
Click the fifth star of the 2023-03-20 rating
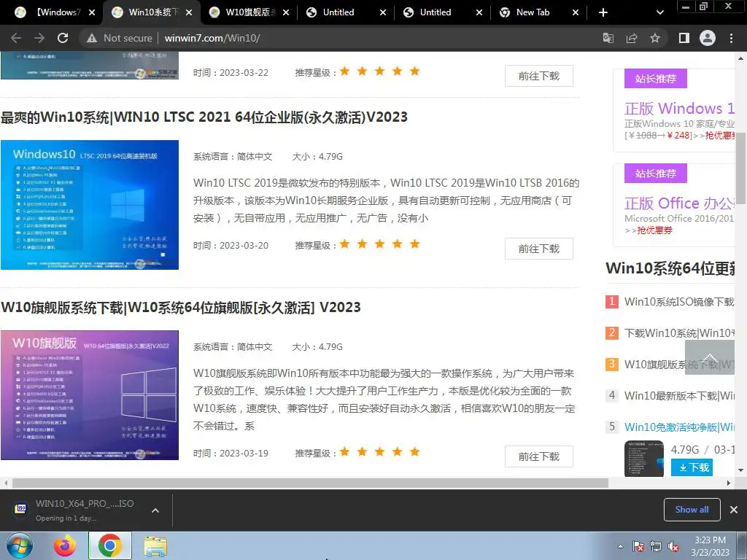(414, 244)
